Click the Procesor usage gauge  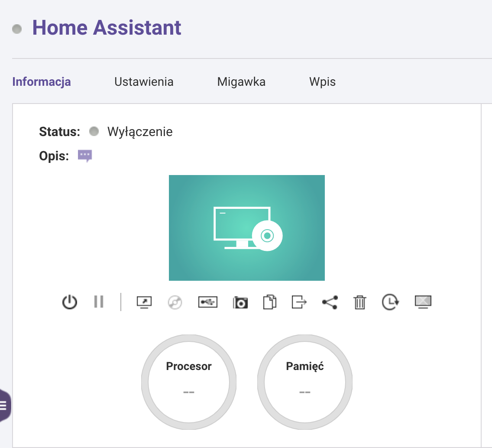point(188,382)
